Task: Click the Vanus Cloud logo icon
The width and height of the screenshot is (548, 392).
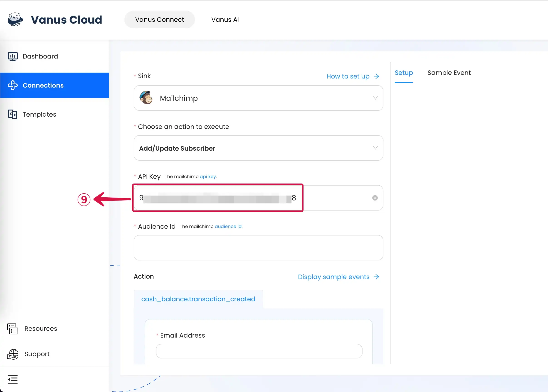Action: [x=15, y=19]
